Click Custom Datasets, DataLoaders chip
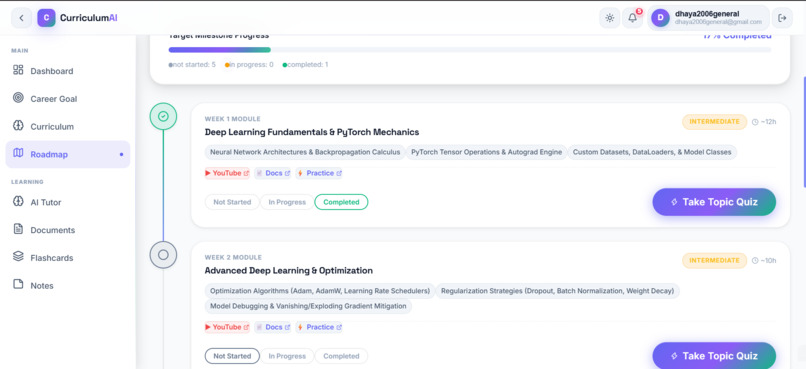Screen dimensions: 806x369 click(x=652, y=152)
